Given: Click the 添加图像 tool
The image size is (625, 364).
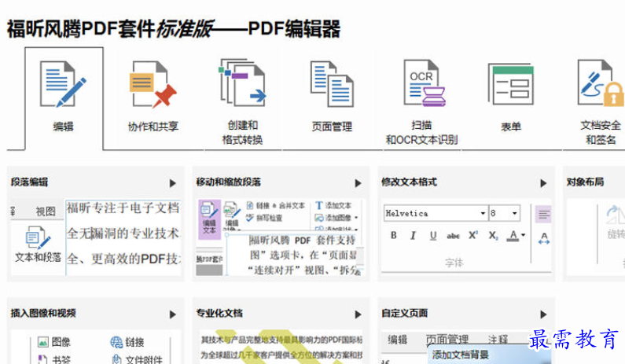Looking at the screenshot, I should coord(333,218).
